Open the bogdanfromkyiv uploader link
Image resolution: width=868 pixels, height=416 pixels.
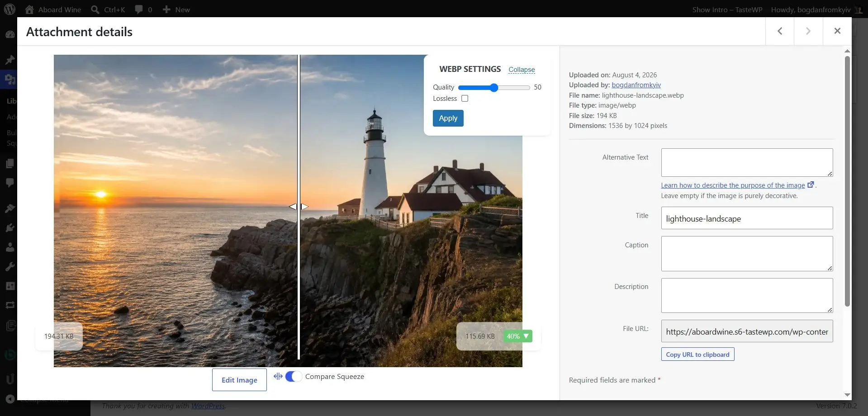636,85
